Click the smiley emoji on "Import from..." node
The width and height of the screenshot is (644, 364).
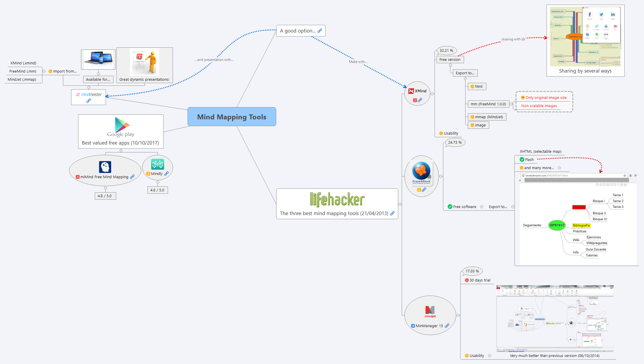50,71
